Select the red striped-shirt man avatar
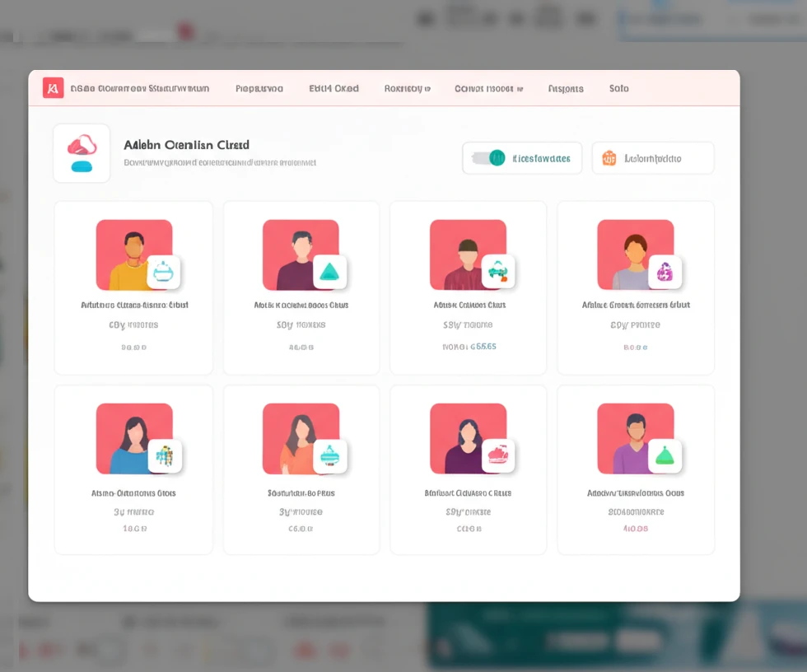This screenshot has height=672, width=807. (x=468, y=254)
